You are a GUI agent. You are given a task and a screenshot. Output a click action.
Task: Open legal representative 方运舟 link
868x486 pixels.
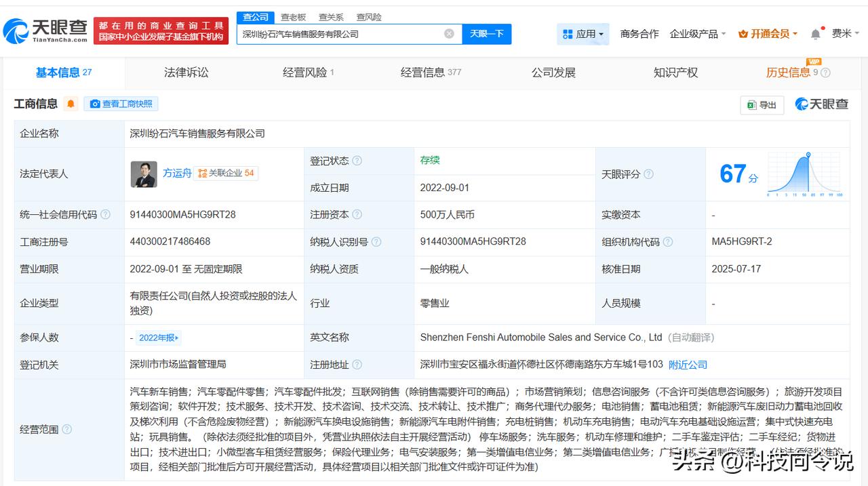[177, 173]
